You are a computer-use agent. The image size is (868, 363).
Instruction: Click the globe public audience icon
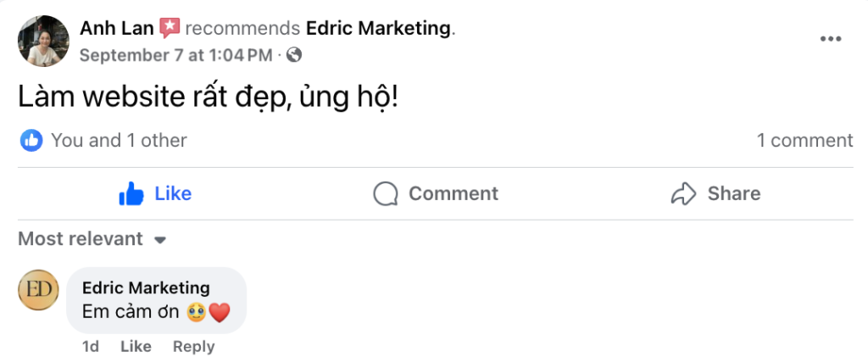[x=294, y=55]
